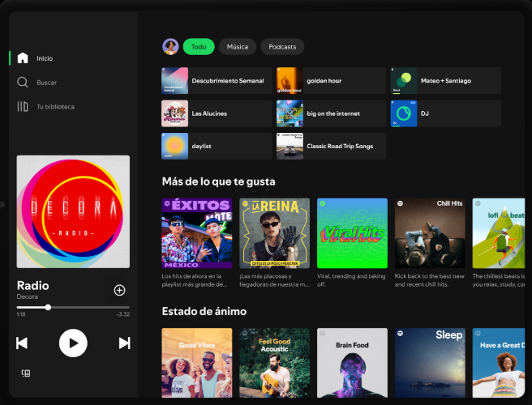Open Buscar search icon in sidebar
532x405 pixels.
point(23,83)
